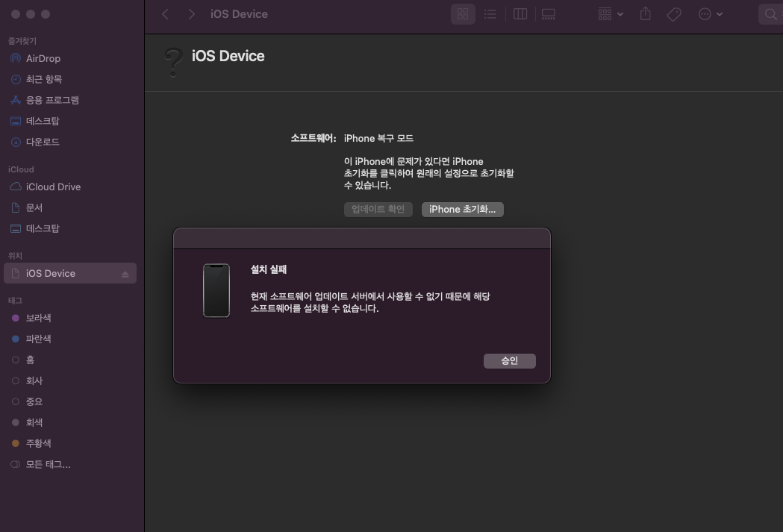Screen dimensions: 783x532
Task: Open the more actions ellipsis menu
Action: (x=710, y=14)
